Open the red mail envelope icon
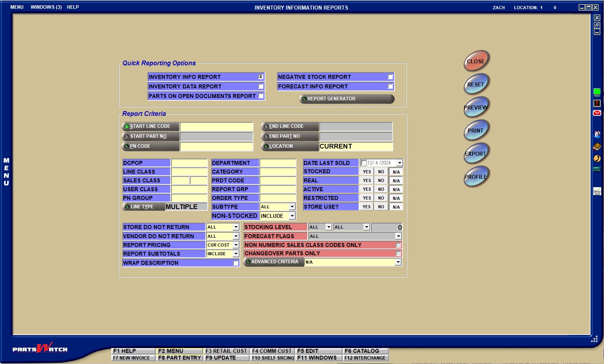Screen dimensions: 604x364 tap(597, 113)
